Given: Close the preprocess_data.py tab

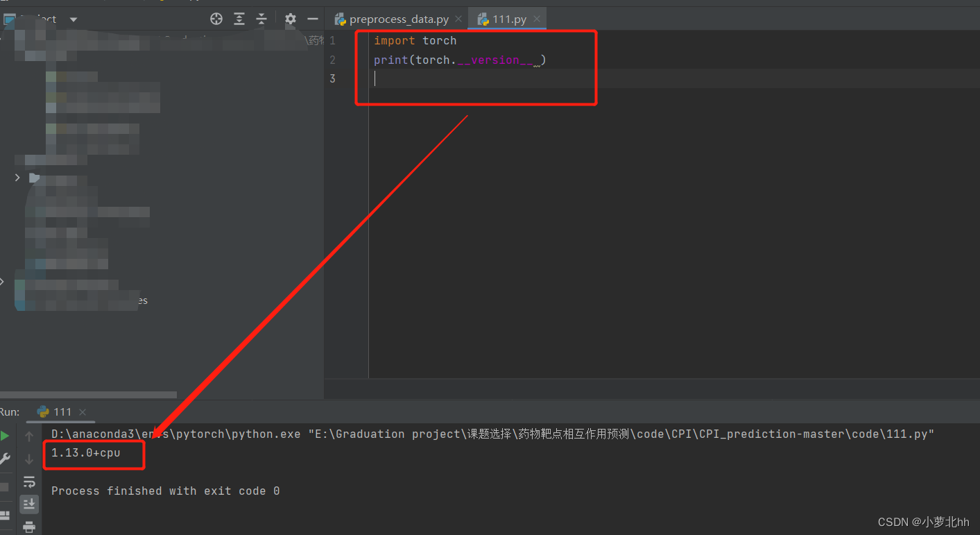Looking at the screenshot, I should point(458,19).
